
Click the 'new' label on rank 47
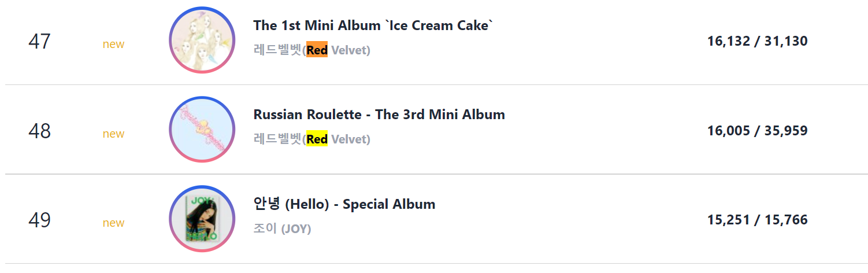point(113,45)
